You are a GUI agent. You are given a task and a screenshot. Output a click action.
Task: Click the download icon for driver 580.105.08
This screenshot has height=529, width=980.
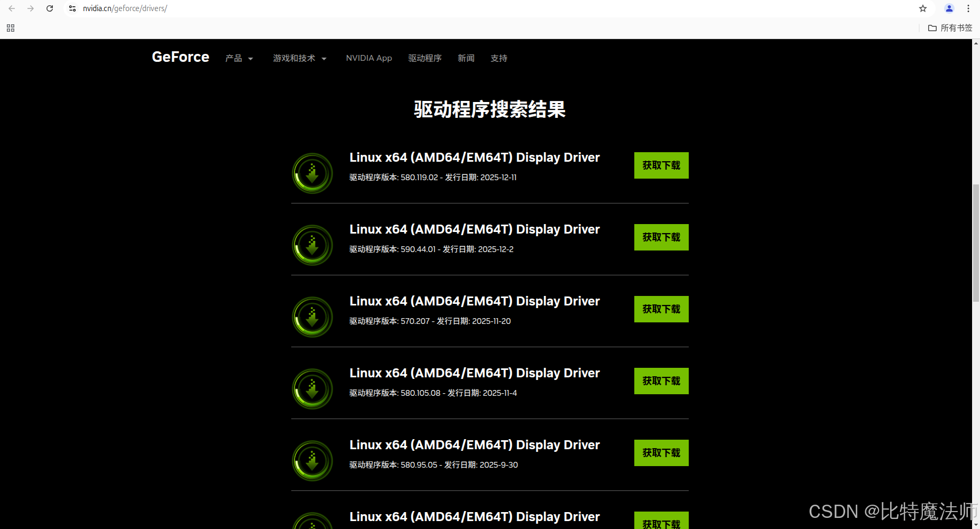coord(312,389)
